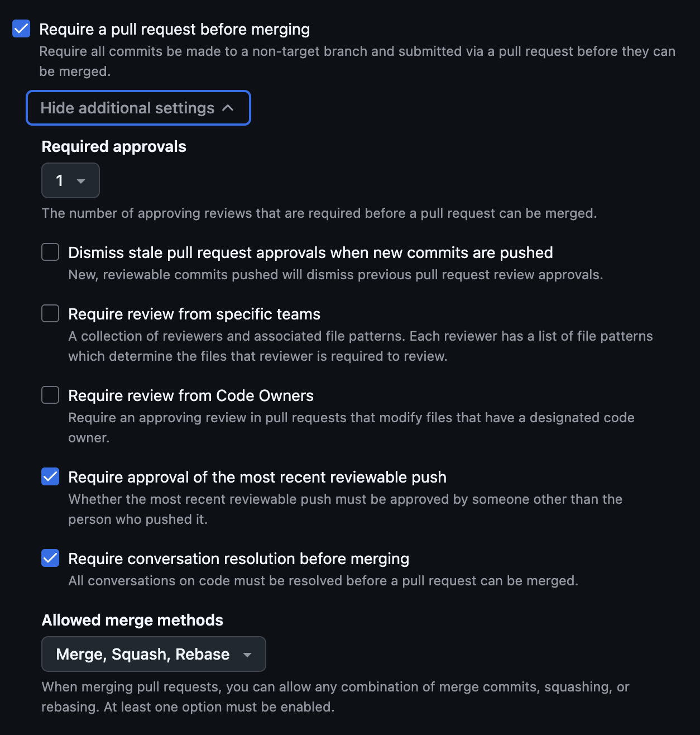This screenshot has width=700, height=735.
Task: Click the "Require review from specific teams" label
Action: click(194, 314)
